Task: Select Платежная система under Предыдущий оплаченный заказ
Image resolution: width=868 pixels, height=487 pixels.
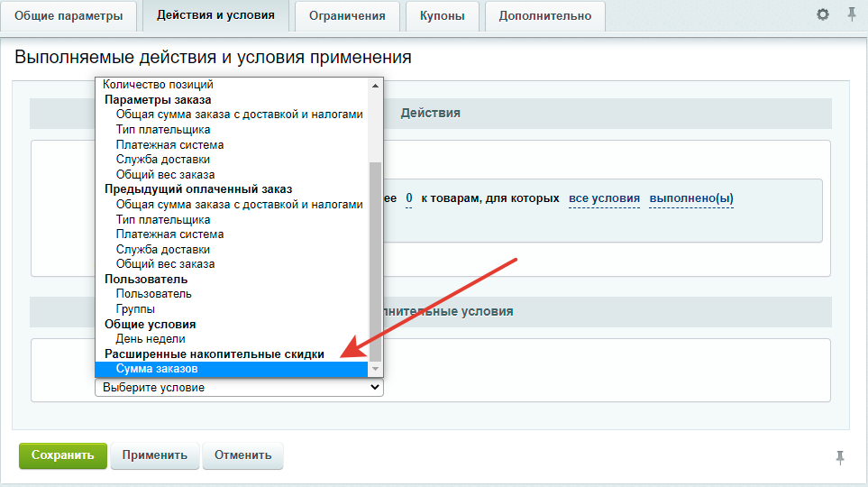Action: click(x=232, y=234)
